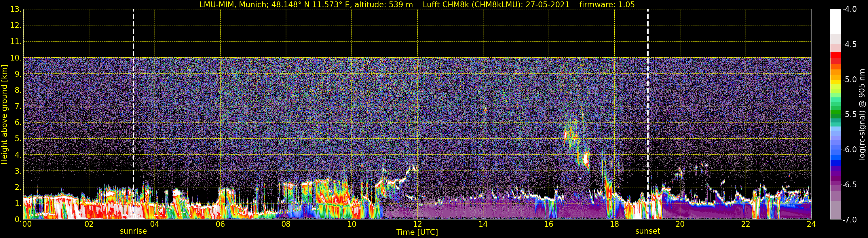Click the '02' tick on the time axis

pyautogui.click(x=89, y=224)
